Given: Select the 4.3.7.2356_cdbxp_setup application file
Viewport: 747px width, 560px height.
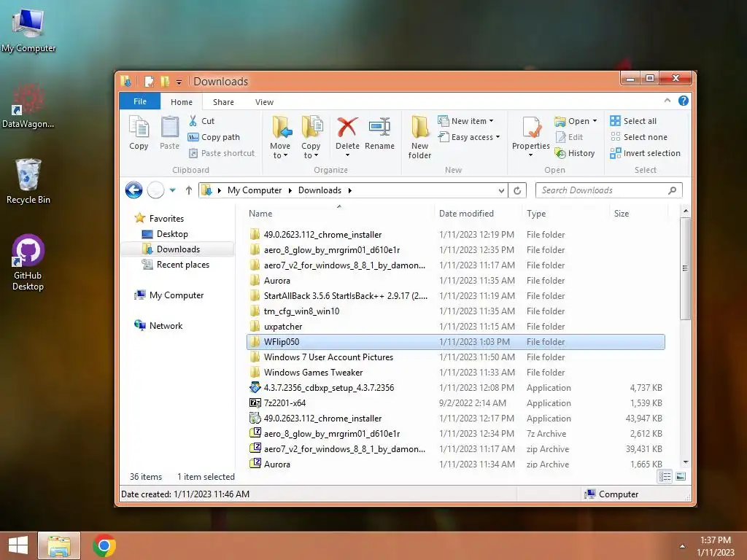Looking at the screenshot, I should (455, 388).
